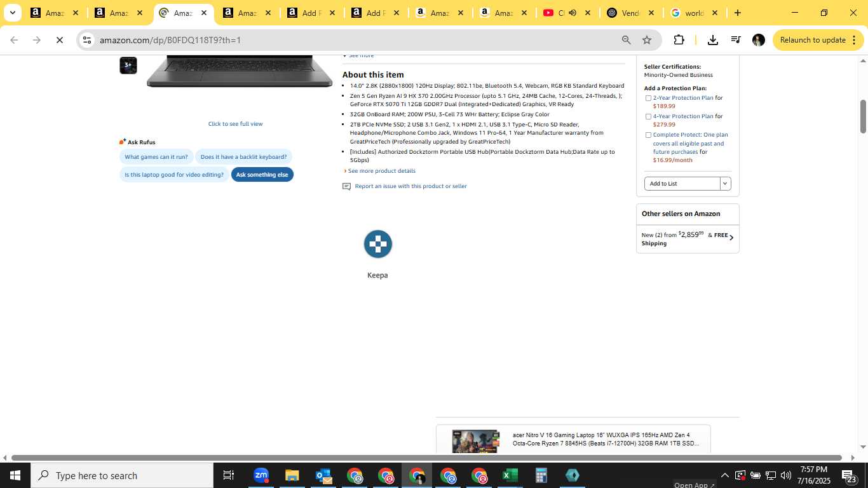Expand See more product details

[x=380, y=171]
